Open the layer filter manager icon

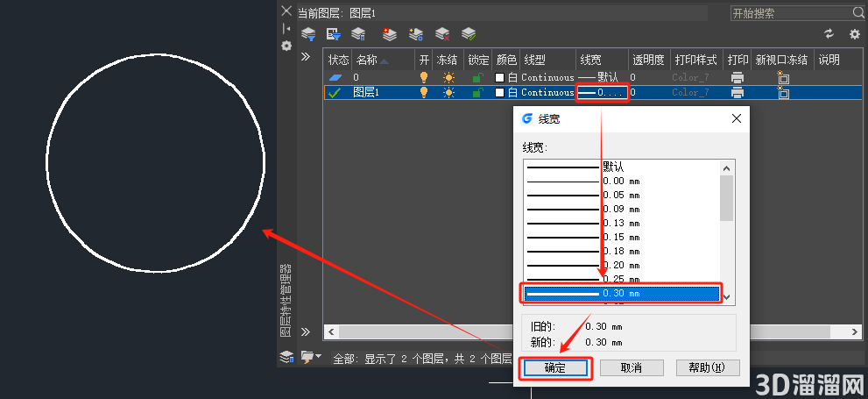[308, 34]
